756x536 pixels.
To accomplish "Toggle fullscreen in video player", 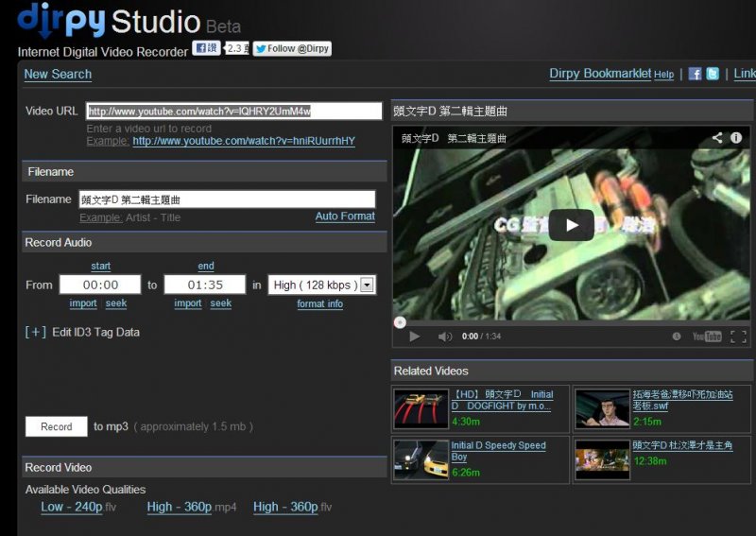I will (x=738, y=337).
